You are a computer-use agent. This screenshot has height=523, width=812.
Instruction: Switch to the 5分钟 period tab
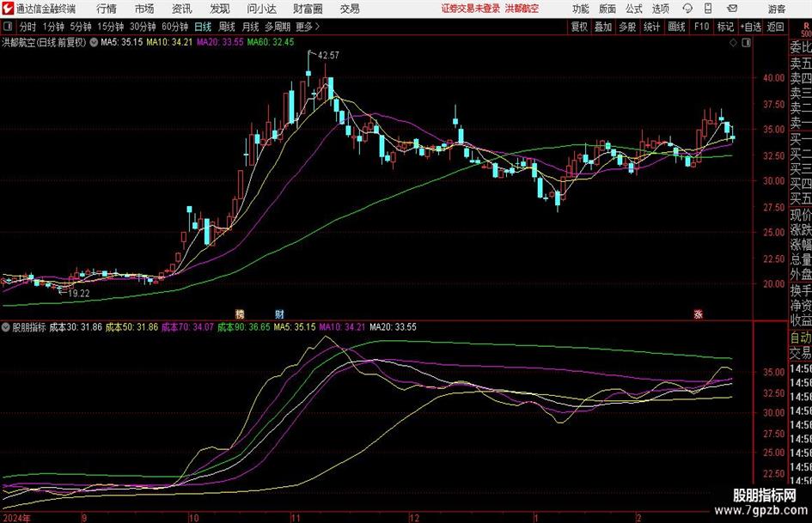click(x=81, y=27)
